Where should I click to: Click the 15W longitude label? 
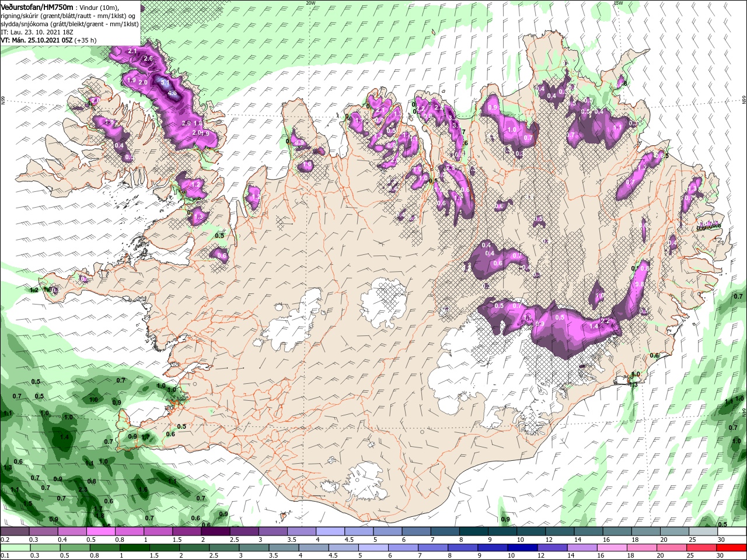617,3
